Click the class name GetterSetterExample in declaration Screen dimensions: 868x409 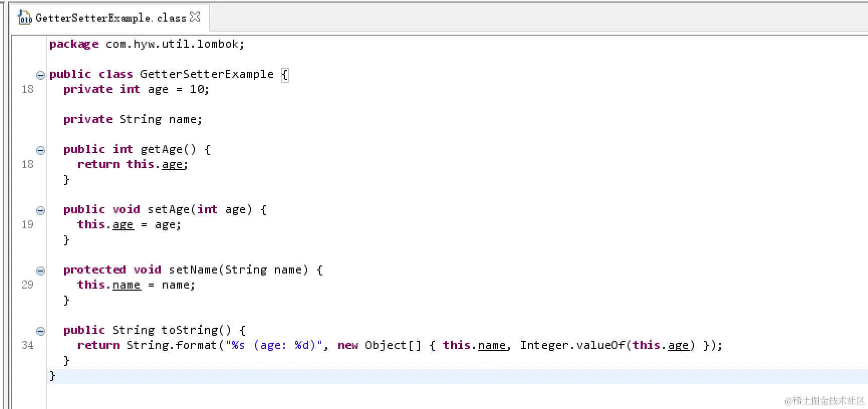(x=207, y=74)
